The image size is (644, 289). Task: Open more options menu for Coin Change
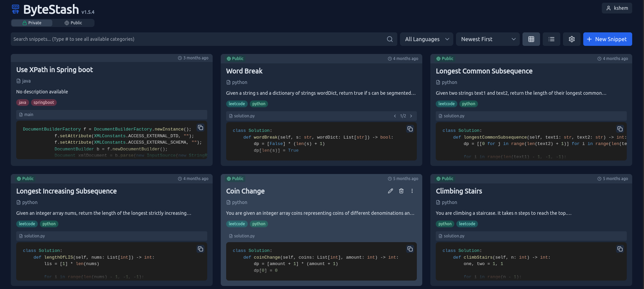[x=412, y=191]
